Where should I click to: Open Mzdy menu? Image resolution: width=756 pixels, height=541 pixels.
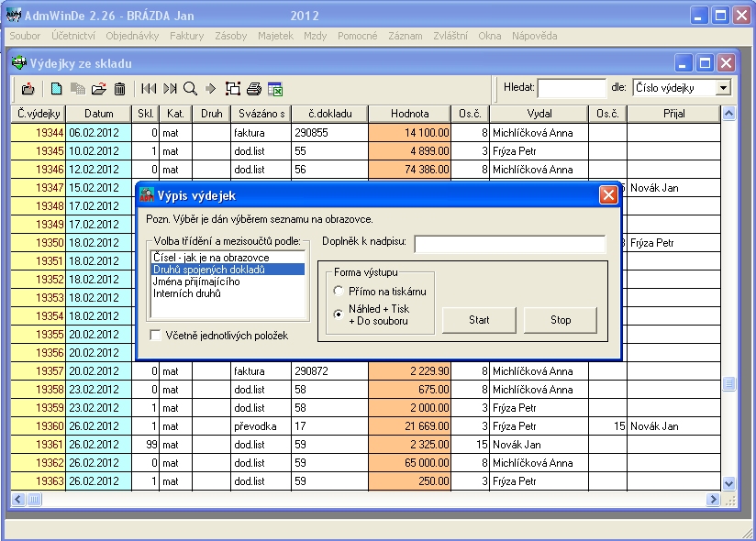point(316,36)
